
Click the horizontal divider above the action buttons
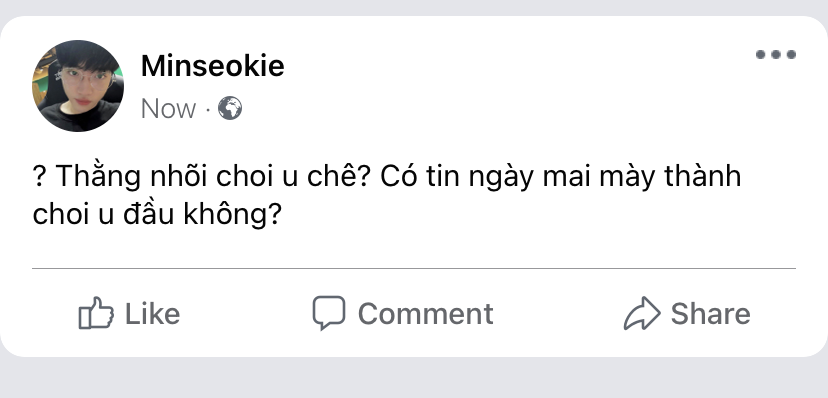pyautogui.click(x=414, y=269)
